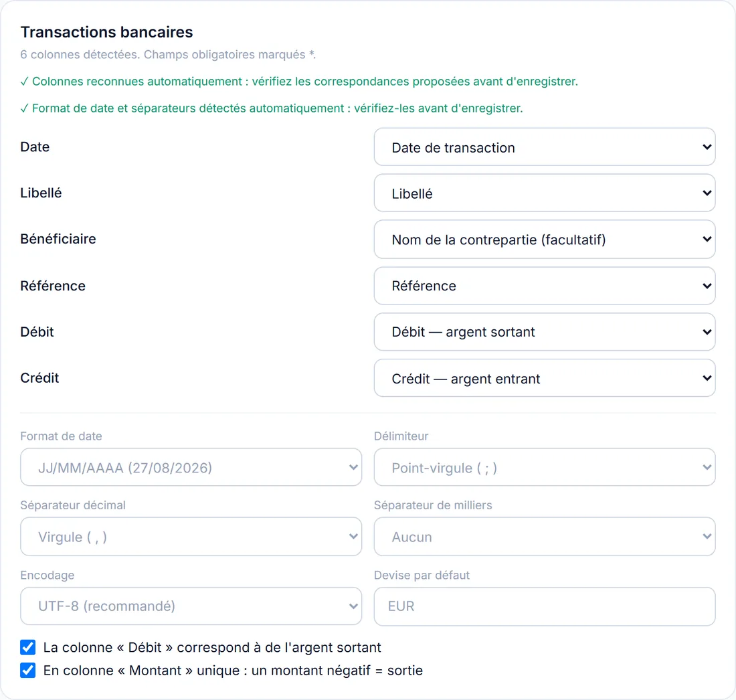This screenshot has height=700, width=736.
Task: Open the Format de date dropdown
Action: pyautogui.click(x=191, y=467)
